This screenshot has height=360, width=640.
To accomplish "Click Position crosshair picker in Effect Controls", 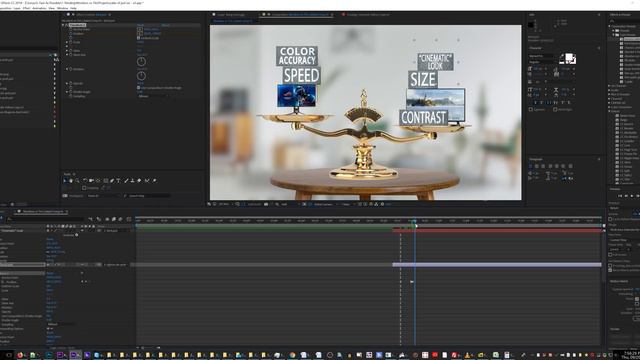I will pos(140,33).
